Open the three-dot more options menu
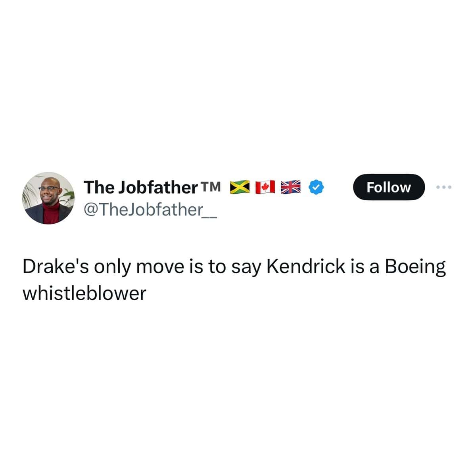Image resolution: width=476 pixels, height=476 pixels. pos(444,187)
